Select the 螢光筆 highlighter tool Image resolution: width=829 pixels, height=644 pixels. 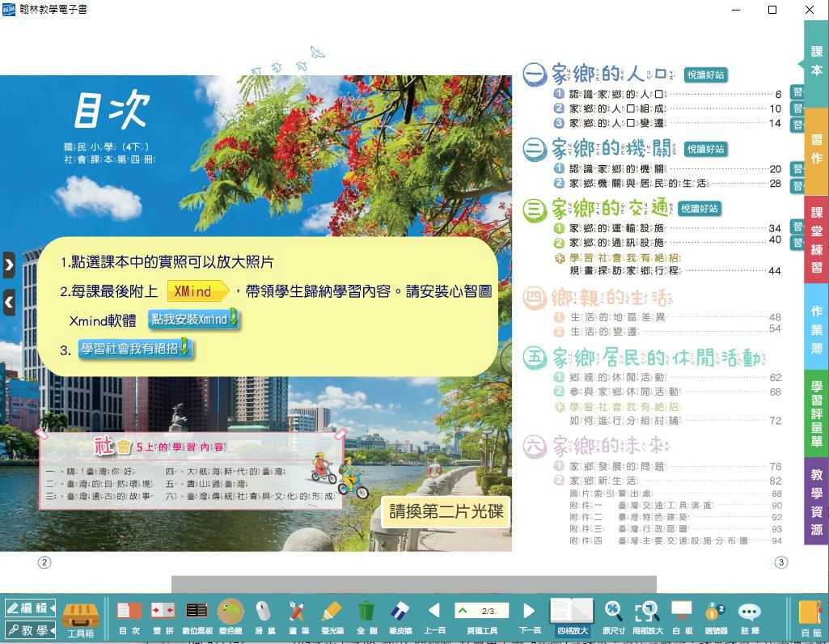332,617
